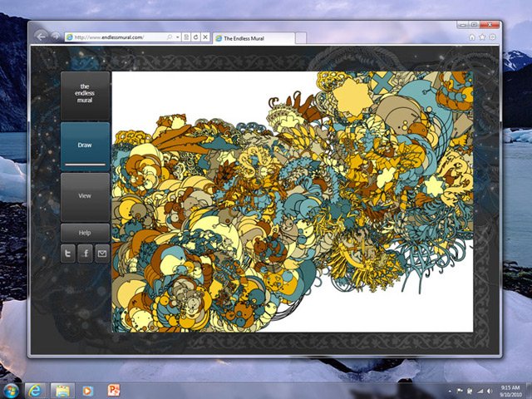Click the mural artwork canvas
532x399 pixels.
(x=293, y=201)
